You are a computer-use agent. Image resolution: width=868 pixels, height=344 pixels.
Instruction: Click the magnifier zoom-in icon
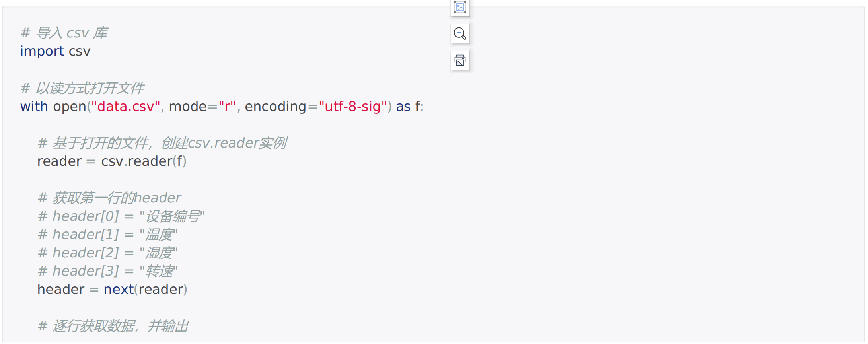click(x=460, y=34)
